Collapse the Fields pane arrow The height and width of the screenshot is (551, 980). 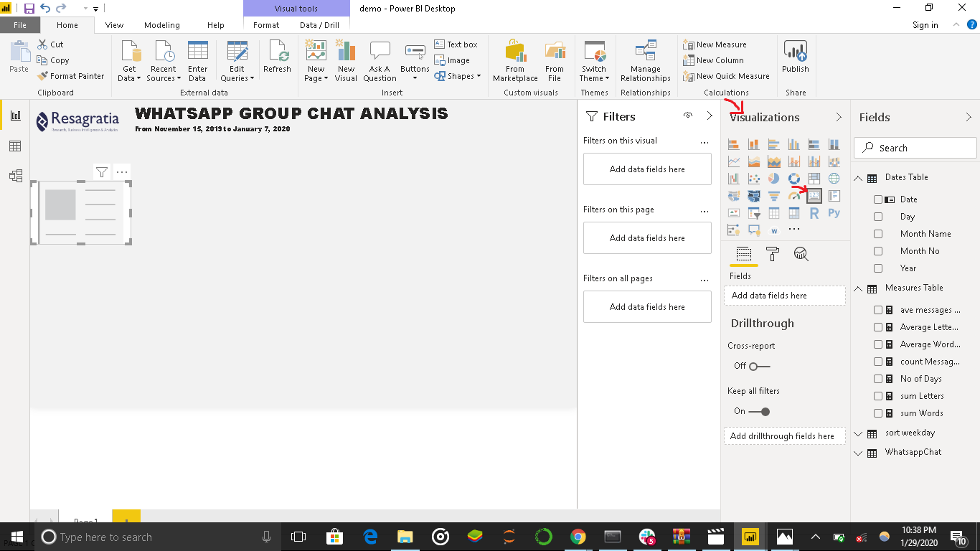969,117
